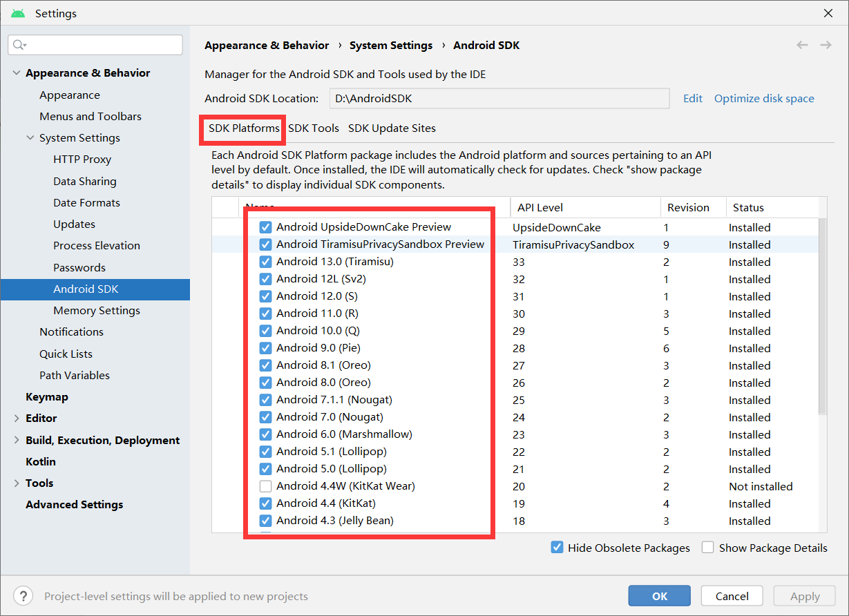Open Quick Lists settings
849x616 pixels.
click(x=66, y=354)
